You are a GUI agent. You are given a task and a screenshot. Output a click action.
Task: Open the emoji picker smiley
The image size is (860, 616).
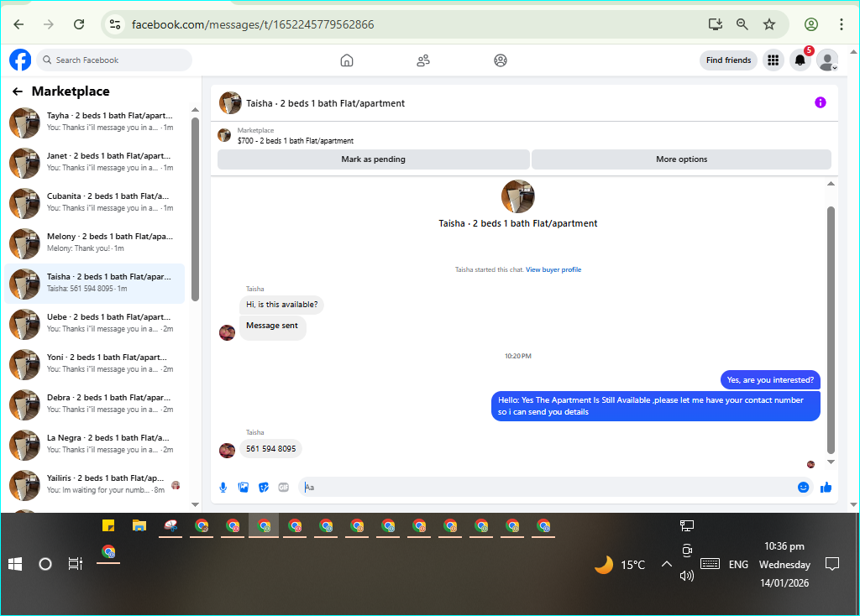click(x=803, y=488)
